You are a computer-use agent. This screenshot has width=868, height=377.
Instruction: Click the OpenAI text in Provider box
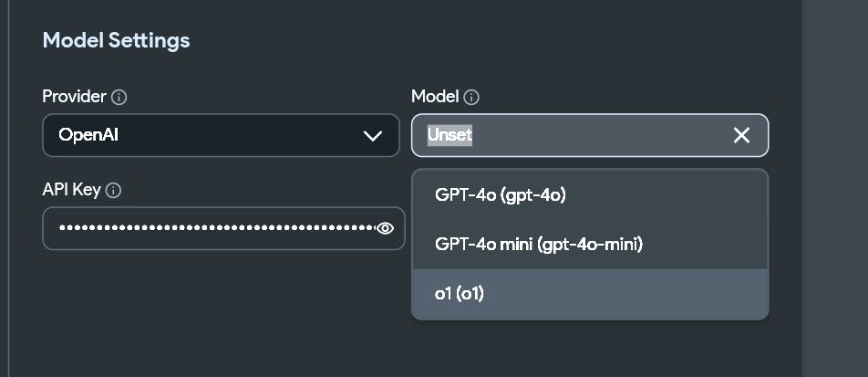pos(88,135)
